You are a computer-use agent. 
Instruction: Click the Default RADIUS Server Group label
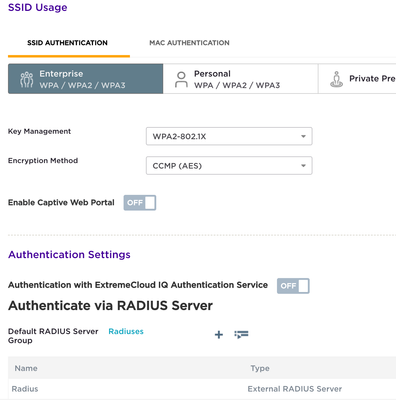[x=53, y=336]
